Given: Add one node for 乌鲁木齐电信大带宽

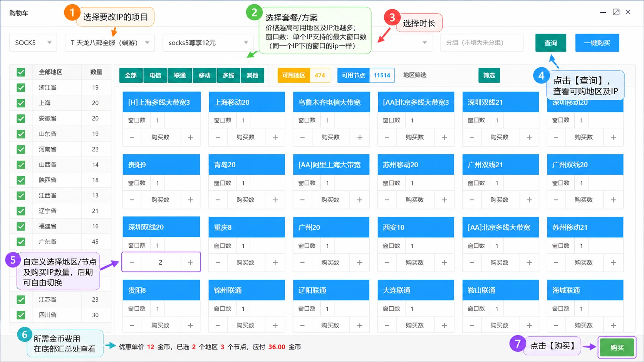Looking at the screenshot, I should [x=360, y=137].
